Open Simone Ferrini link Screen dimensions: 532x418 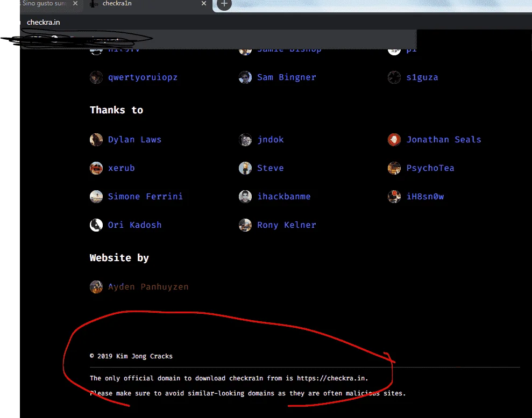145,197
